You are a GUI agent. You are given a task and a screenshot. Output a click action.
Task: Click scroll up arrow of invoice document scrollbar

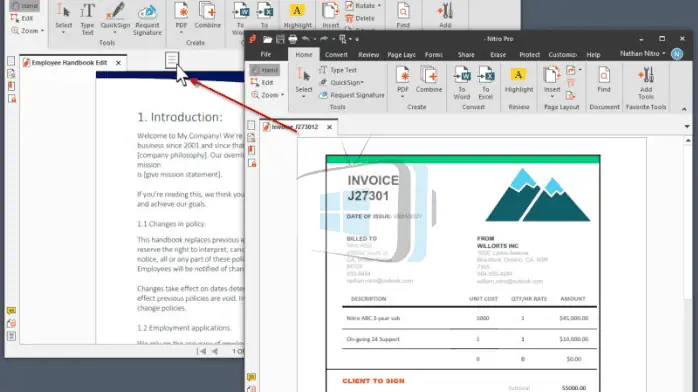pos(688,141)
